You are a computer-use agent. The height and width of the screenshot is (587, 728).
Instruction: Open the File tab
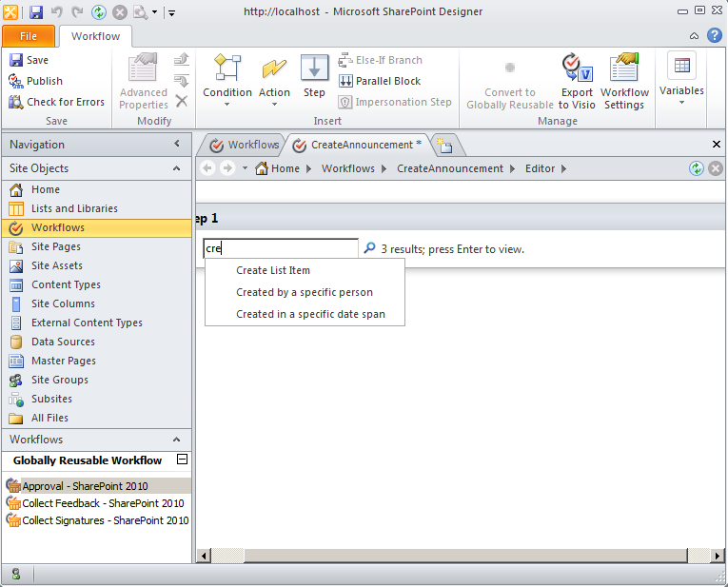pyautogui.click(x=29, y=36)
